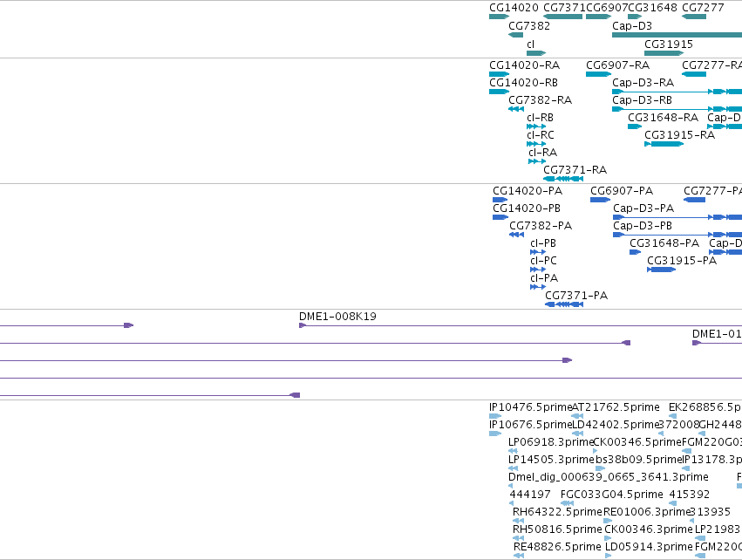
Task: Select the cl-PC protein feature
Action: coord(538,270)
